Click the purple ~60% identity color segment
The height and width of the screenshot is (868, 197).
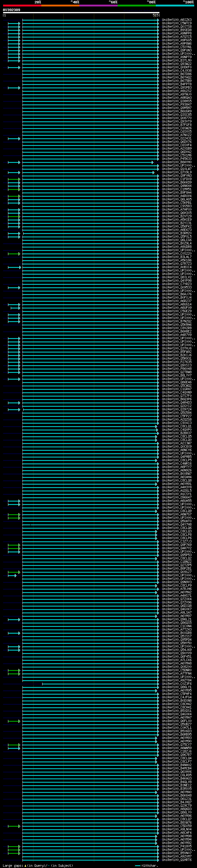[x=98, y=6]
